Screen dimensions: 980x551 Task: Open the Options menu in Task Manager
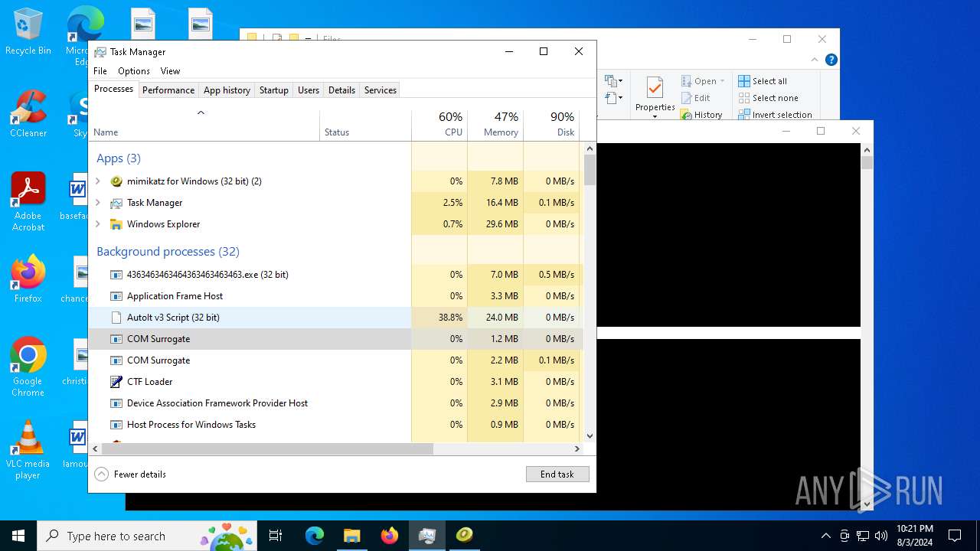click(134, 71)
